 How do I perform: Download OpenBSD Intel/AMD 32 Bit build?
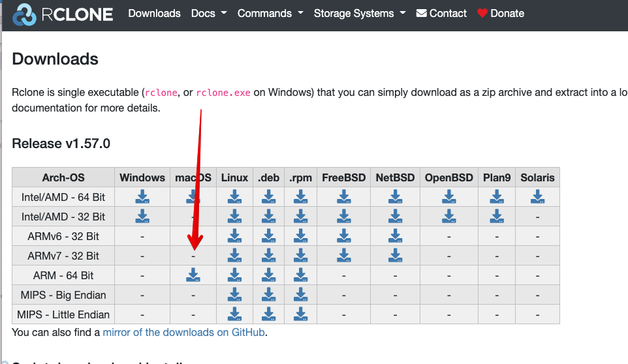coord(449,217)
